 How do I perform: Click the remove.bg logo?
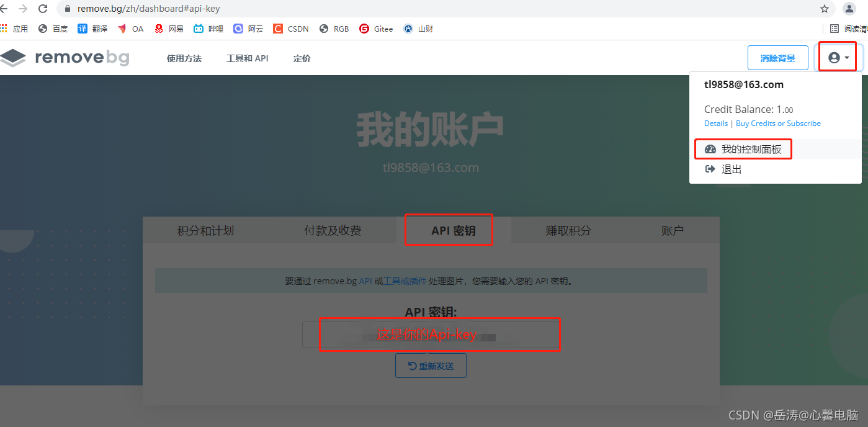(x=65, y=58)
